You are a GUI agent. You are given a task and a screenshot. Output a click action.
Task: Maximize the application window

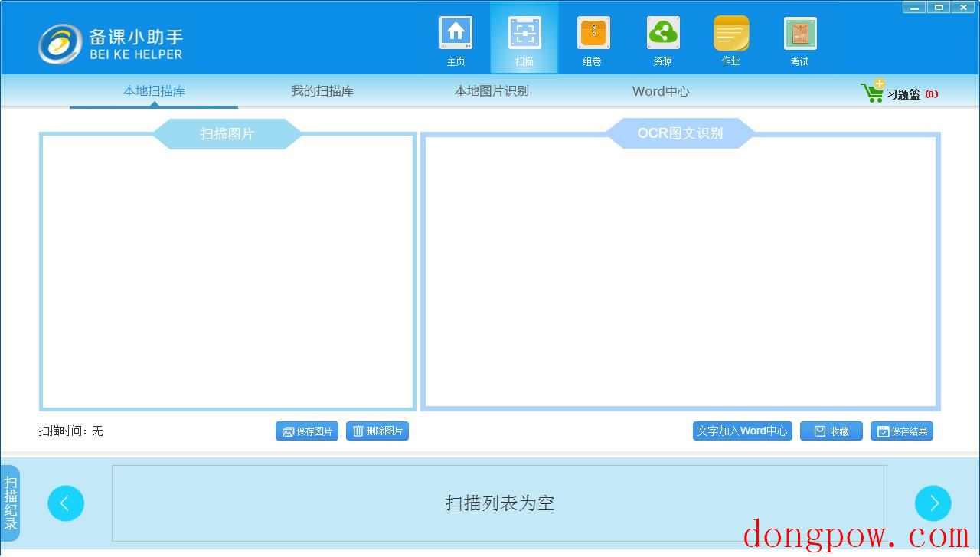pos(939,7)
